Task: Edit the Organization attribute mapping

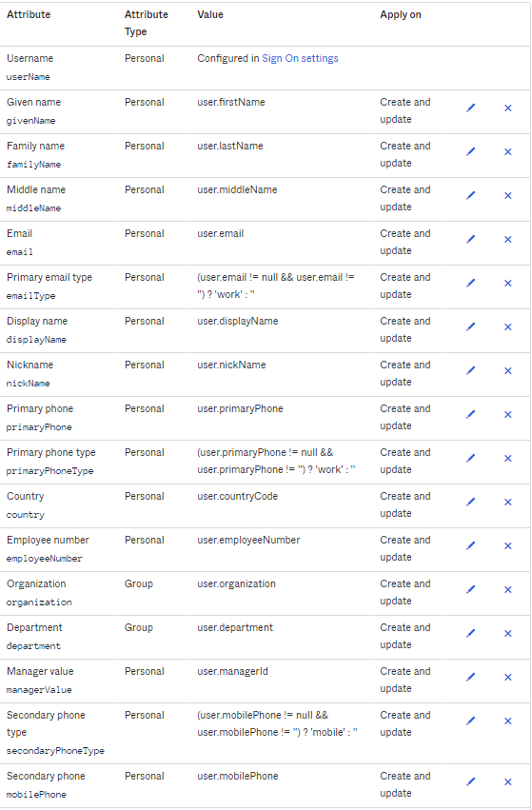Action: (x=470, y=589)
